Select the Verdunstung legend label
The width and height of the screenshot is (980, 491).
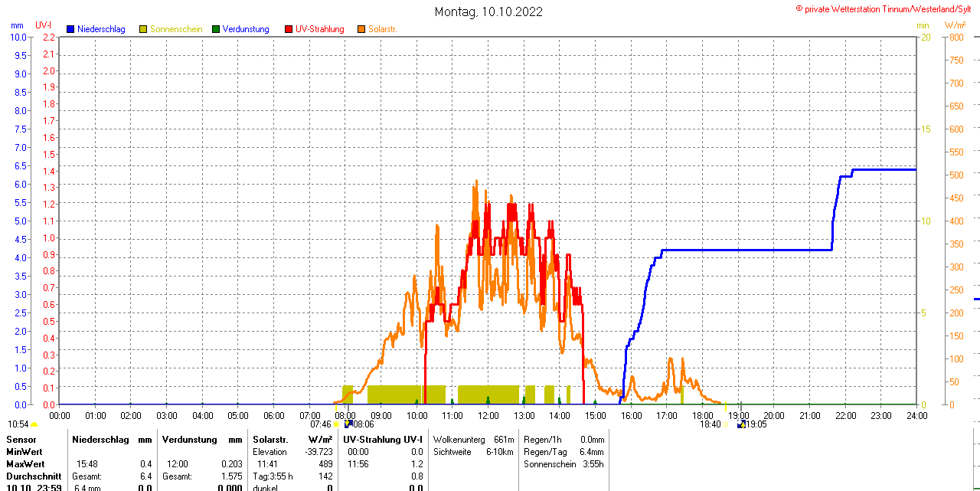tap(246, 29)
